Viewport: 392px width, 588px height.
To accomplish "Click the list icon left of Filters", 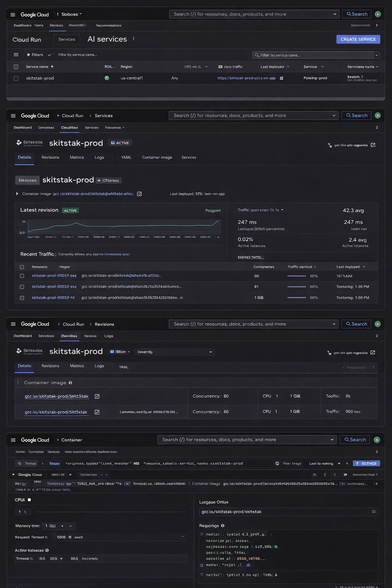I will 16,55.
